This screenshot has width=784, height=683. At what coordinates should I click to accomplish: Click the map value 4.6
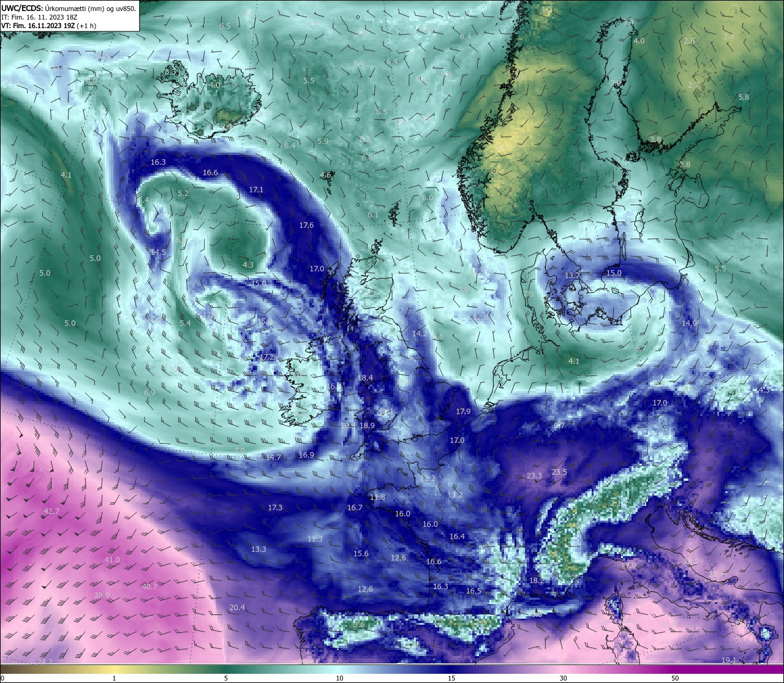325,175
